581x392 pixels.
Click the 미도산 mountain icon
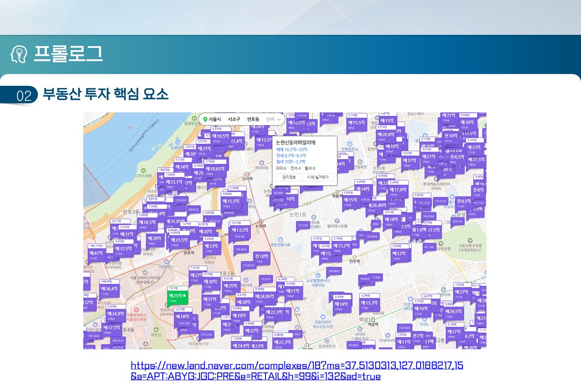pyautogui.click(x=155, y=329)
